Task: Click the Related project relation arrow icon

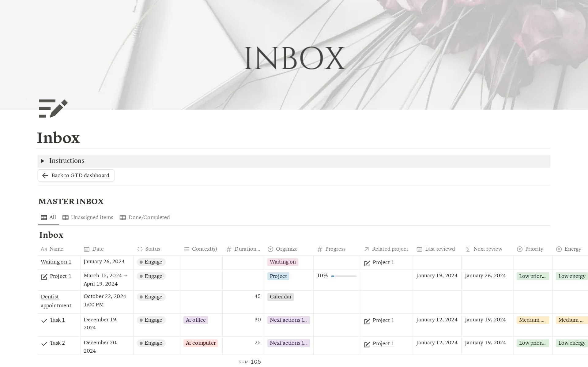Action: 367,249
